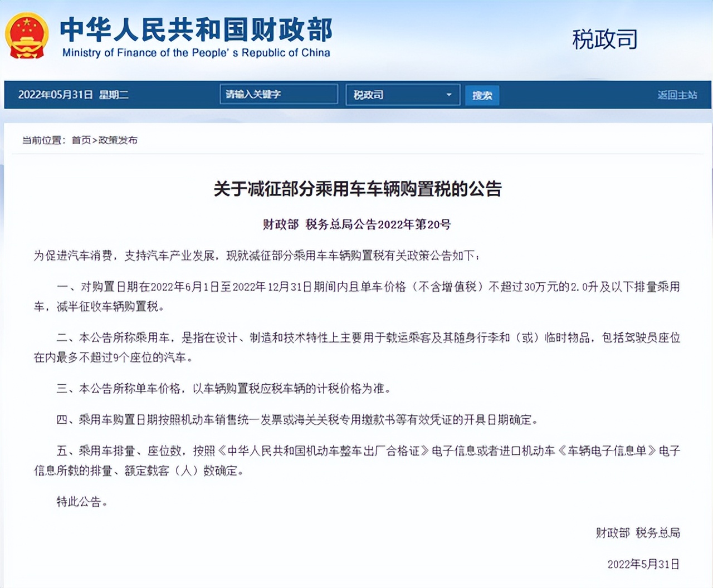Expand the search category selector
The image size is (713, 588).
[402, 95]
